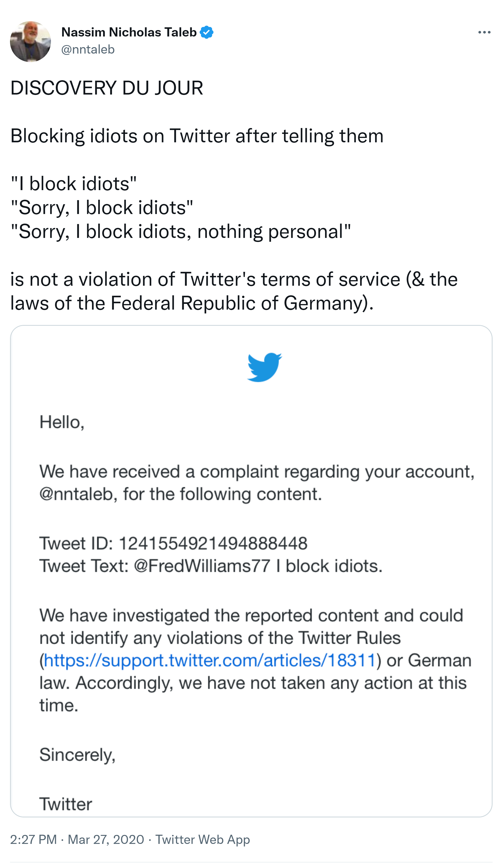Click the @FredWilliams77 mention in the email

(x=202, y=566)
